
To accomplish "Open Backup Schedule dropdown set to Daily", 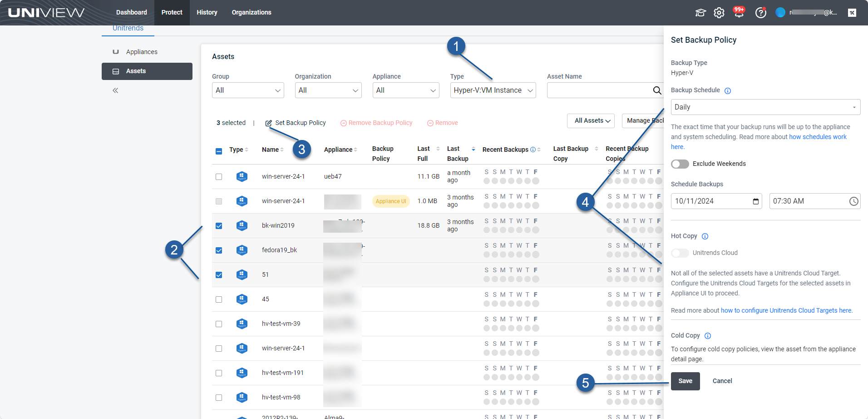I will 765,107.
